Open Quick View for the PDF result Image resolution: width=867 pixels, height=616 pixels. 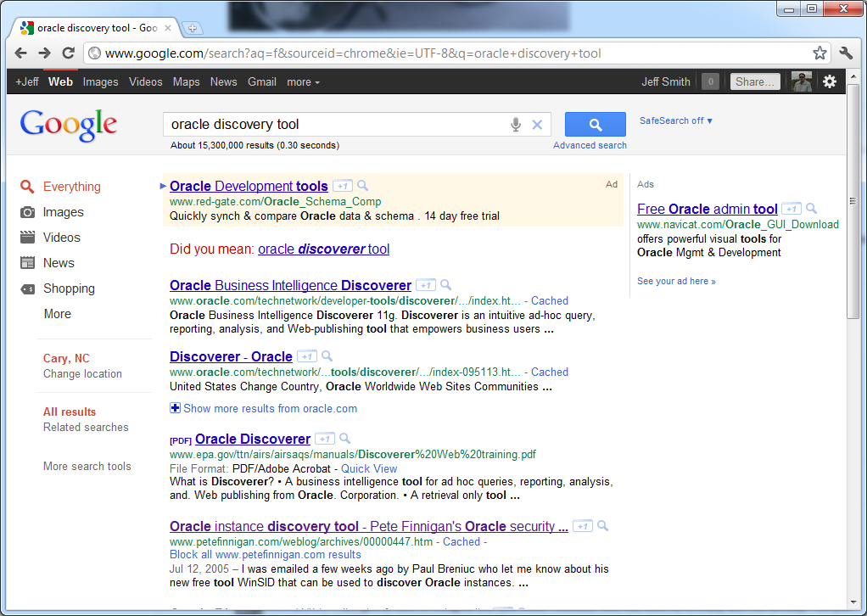pos(369,468)
